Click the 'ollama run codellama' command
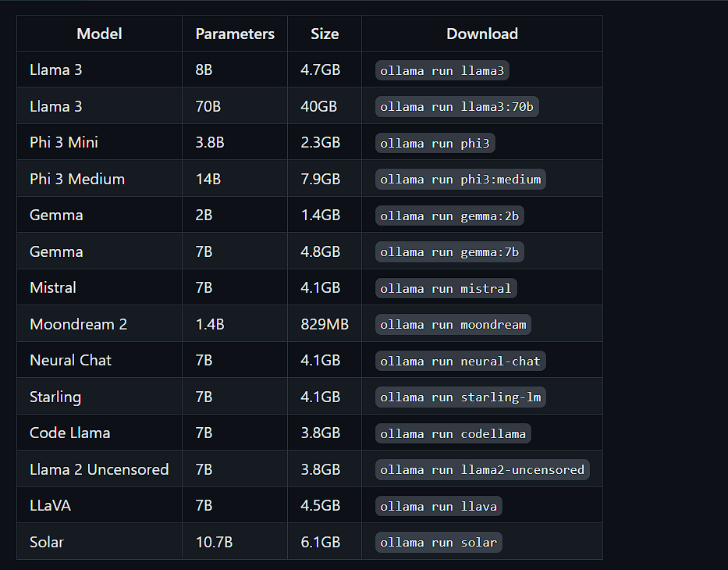Image resolution: width=728 pixels, height=570 pixels. 453,433
